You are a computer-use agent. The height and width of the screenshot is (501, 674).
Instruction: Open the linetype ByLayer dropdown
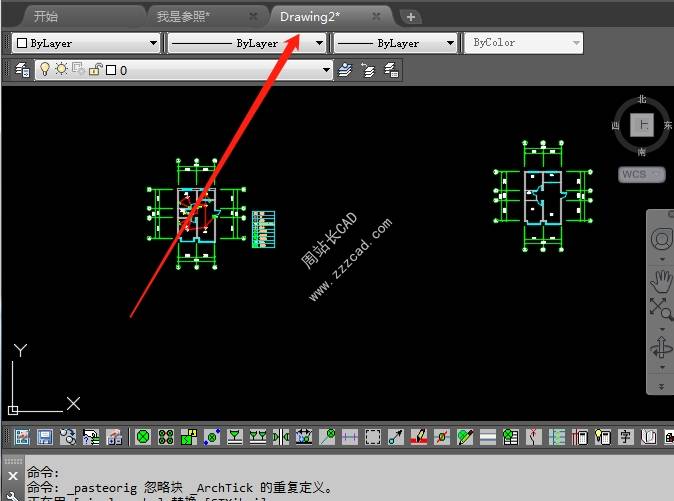click(x=247, y=43)
